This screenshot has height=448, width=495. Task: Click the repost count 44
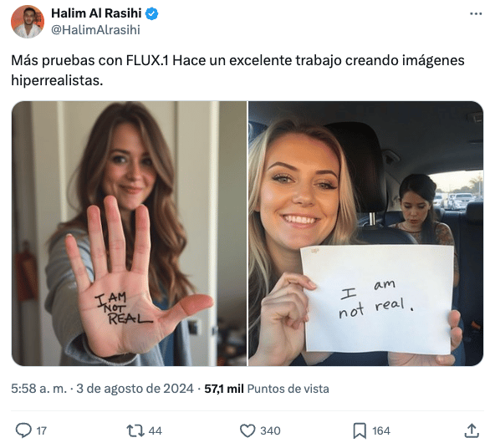click(155, 431)
